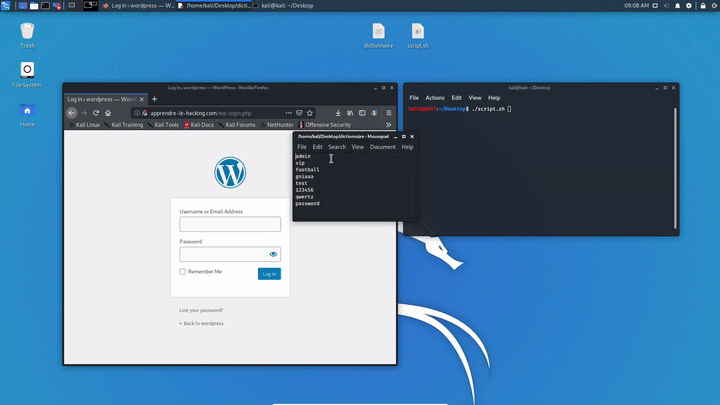Open Mousepad Document menu
This screenshot has width=720, height=405.
tap(382, 147)
